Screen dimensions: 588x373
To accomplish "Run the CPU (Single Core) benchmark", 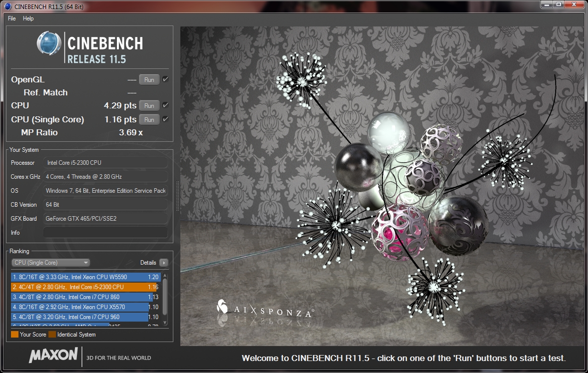I will [149, 119].
